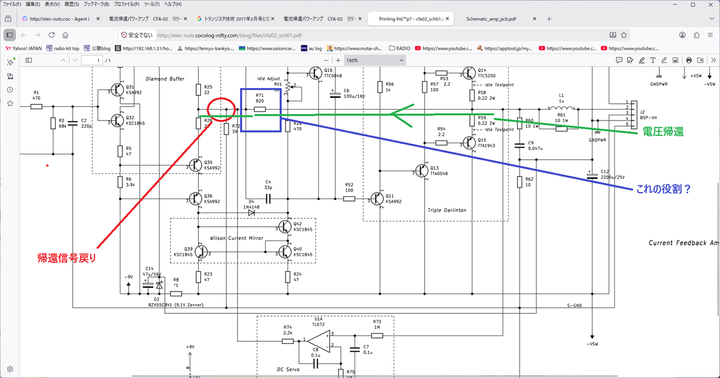Reload the page with the refresh icon
This screenshot has height=378, width=720.
click(x=51, y=35)
